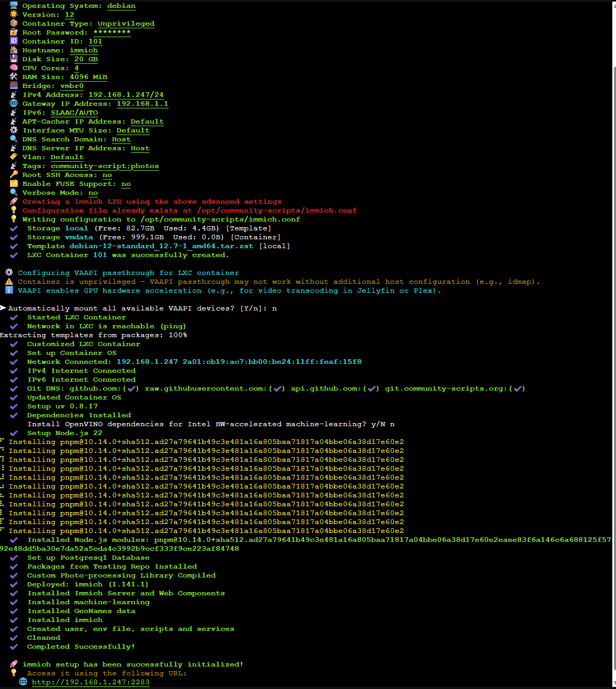This screenshot has height=689, width=616.
Task: Click the Container ID value '101'
Action: [x=95, y=41]
